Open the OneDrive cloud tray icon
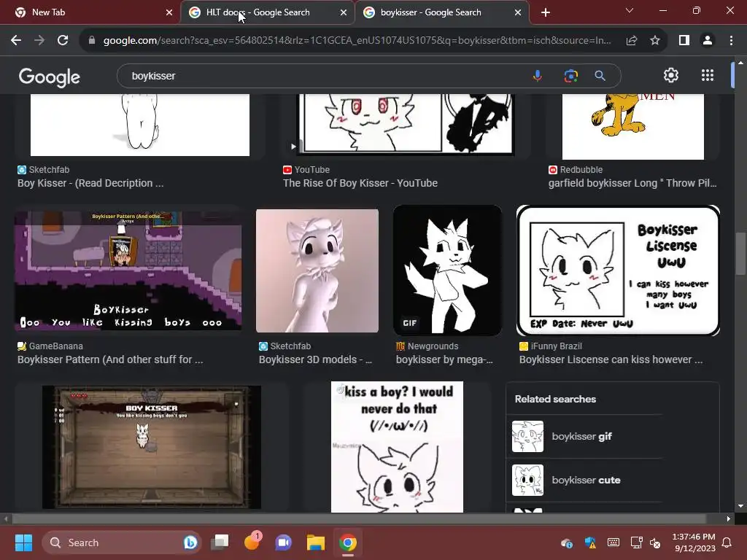This screenshot has height=560, width=747. (x=566, y=542)
